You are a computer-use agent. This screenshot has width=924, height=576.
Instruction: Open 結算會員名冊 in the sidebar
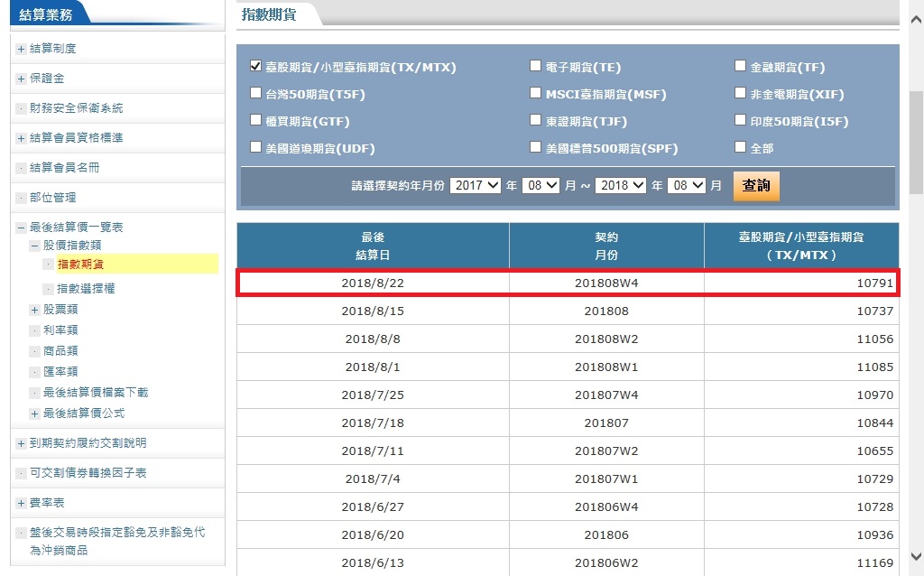[65, 167]
